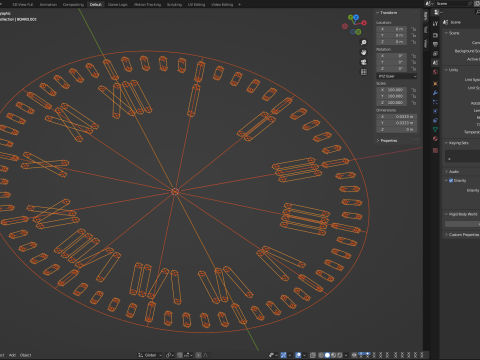Open the Output properties tab icon
The image size is (480, 360).
[435, 44]
